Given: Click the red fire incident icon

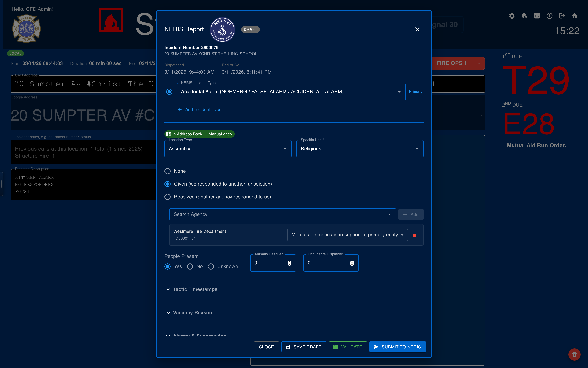Looking at the screenshot, I should pos(111,20).
